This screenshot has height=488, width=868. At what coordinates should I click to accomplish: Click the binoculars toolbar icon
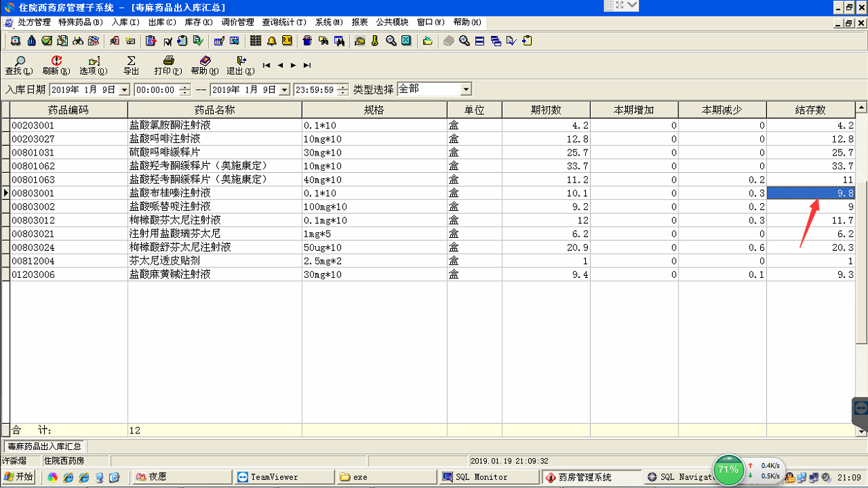tap(78, 41)
